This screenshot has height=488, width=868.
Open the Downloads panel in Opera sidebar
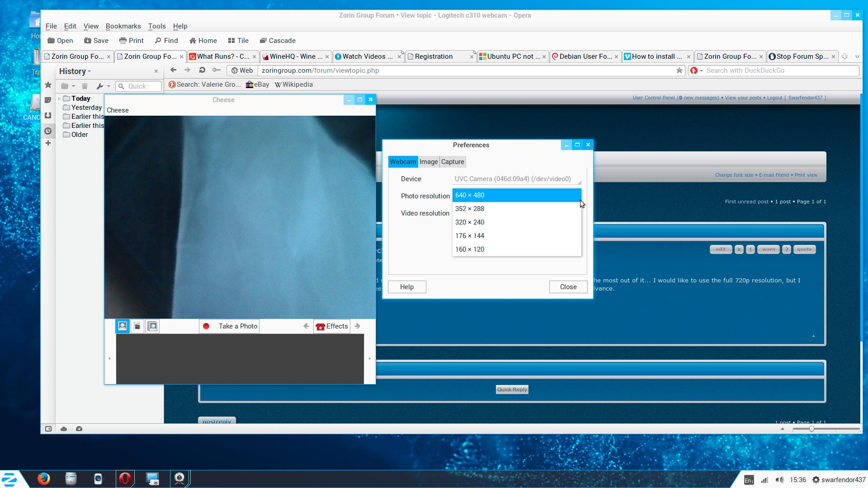48,116
